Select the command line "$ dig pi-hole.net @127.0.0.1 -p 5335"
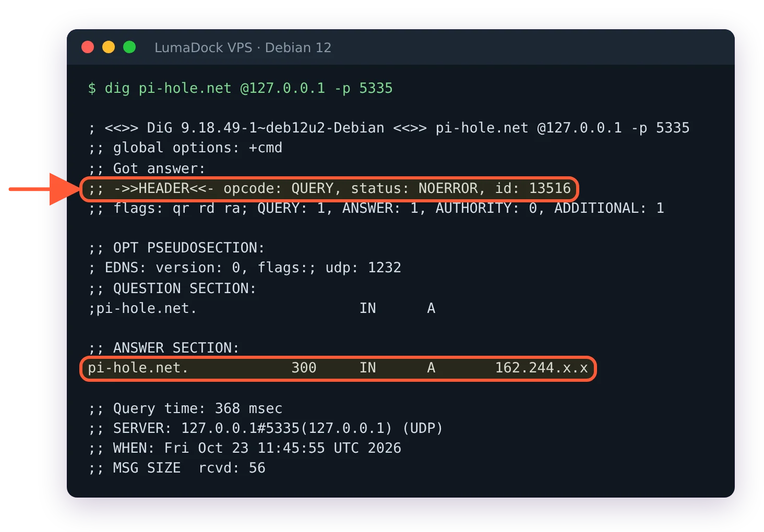 pyautogui.click(x=240, y=88)
